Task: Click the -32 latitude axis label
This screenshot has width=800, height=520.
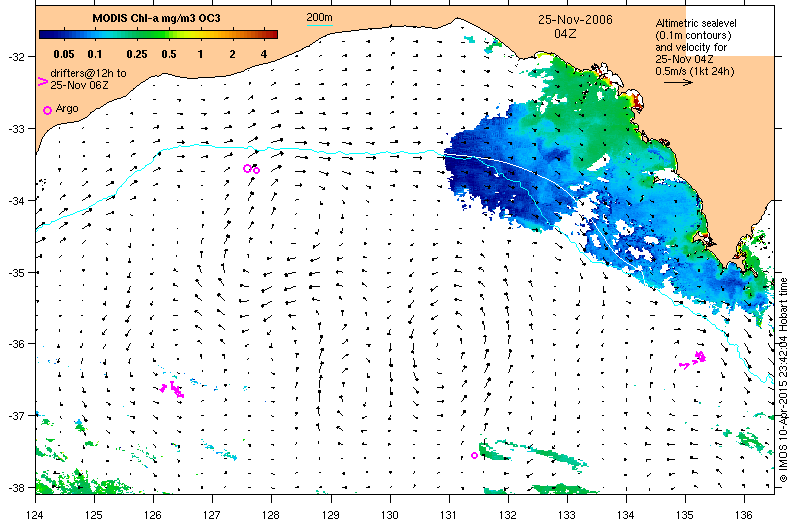Action: pos(15,57)
